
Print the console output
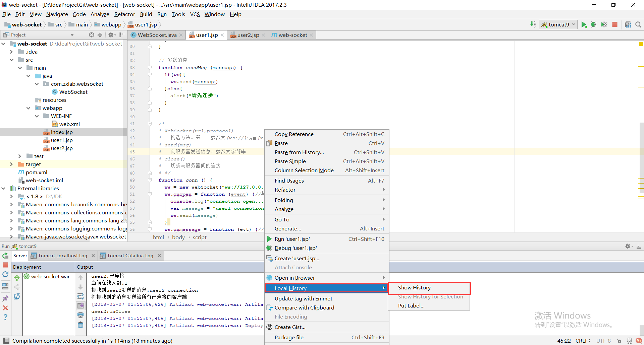coord(80,315)
